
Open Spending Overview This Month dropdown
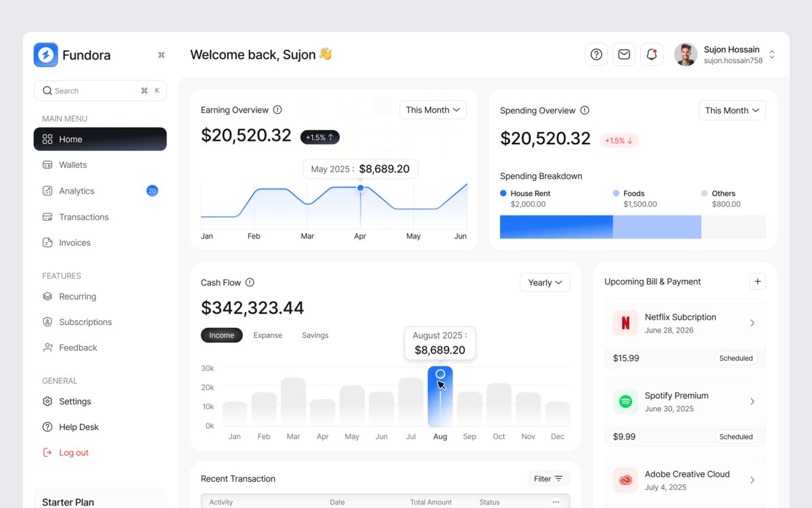(x=732, y=110)
